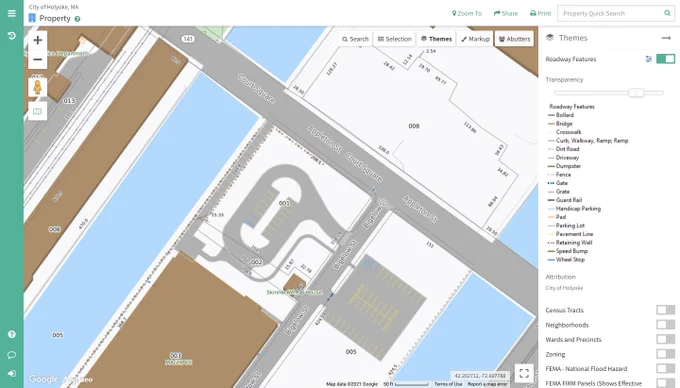Click parcel 005 label near parking lot
The width and height of the screenshot is (680, 388).
click(x=351, y=352)
